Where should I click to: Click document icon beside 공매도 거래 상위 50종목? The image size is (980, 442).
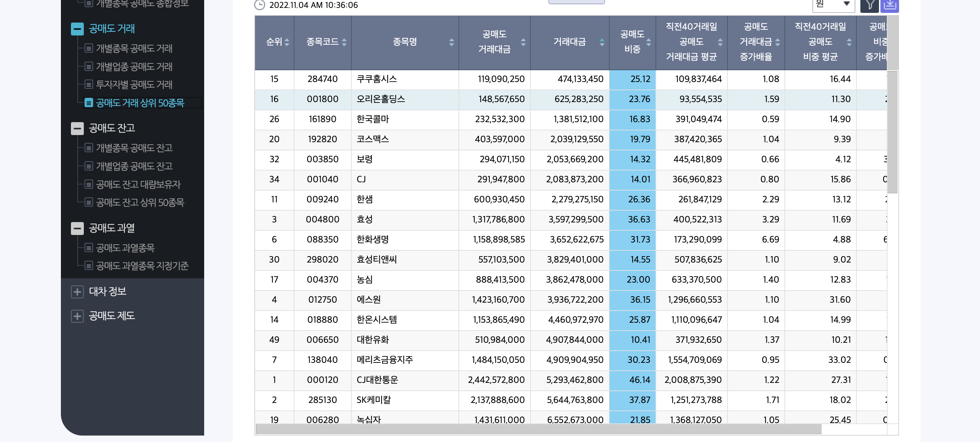[88, 103]
